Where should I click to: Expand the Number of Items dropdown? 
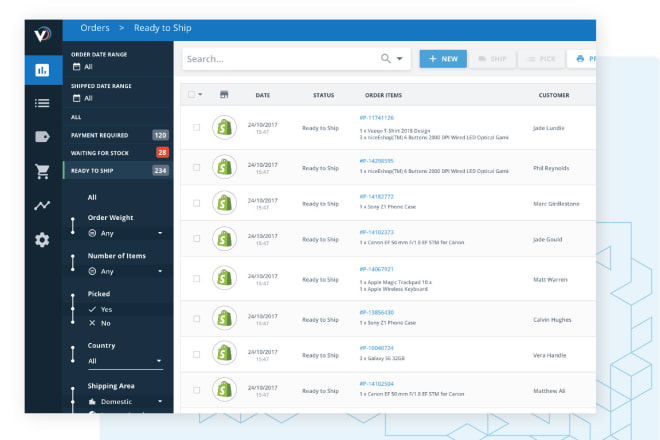[x=160, y=271]
